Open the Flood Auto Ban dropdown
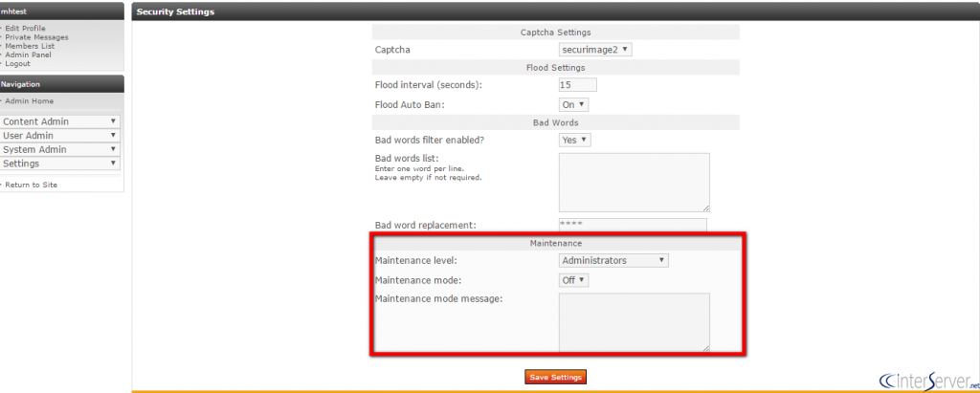The width and height of the screenshot is (980, 393). coord(574,105)
